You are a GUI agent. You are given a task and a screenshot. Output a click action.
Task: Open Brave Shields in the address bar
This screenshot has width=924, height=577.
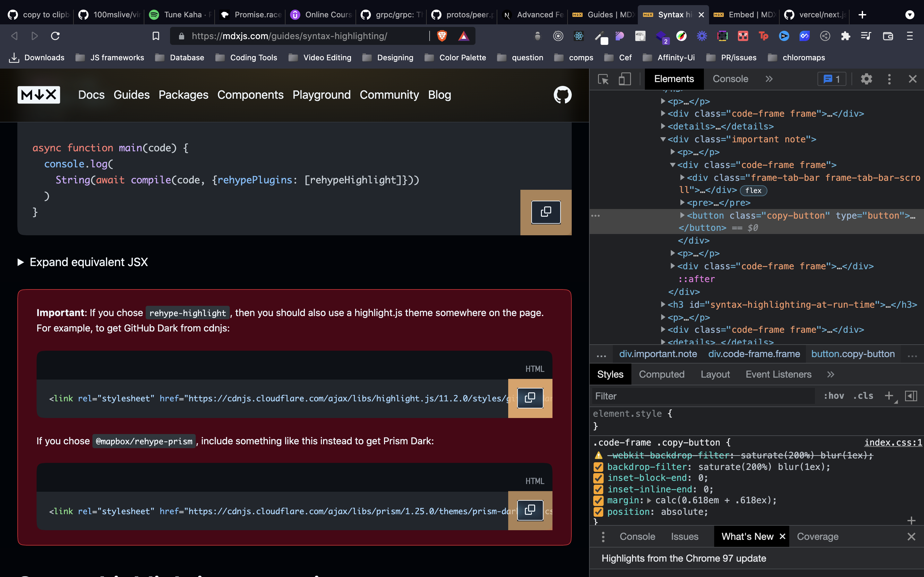pyautogui.click(x=442, y=36)
